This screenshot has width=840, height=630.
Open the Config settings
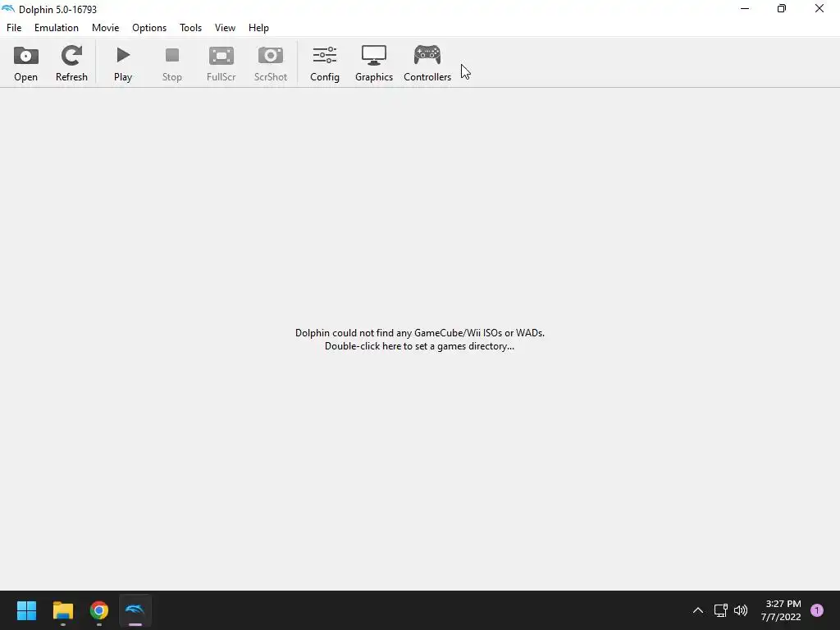pyautogui.click(x=325, y=63)
